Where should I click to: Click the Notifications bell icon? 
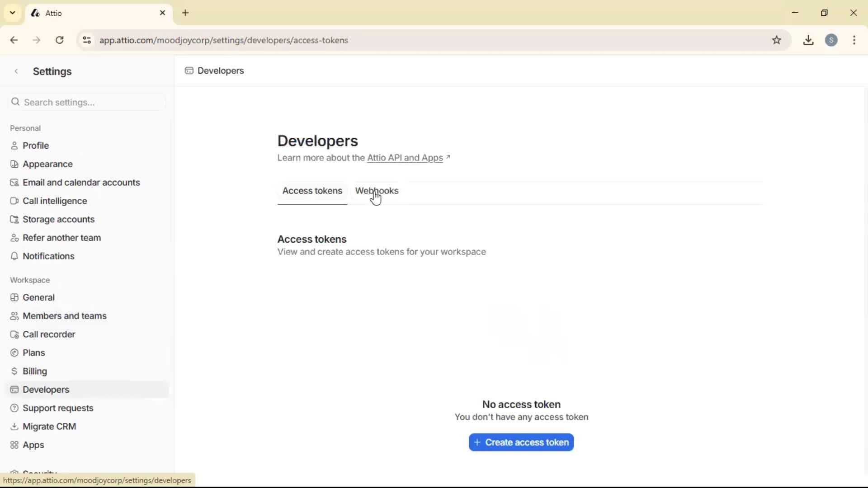[14, 256]
